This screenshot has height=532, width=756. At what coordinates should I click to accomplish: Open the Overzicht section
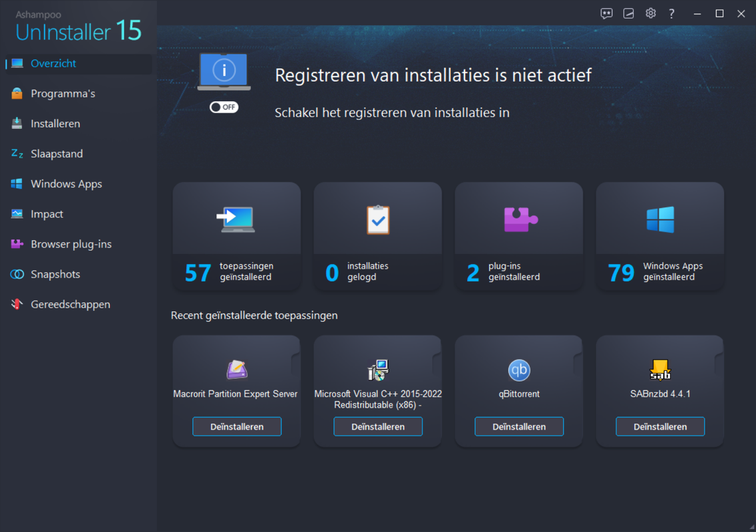[79, 64]
